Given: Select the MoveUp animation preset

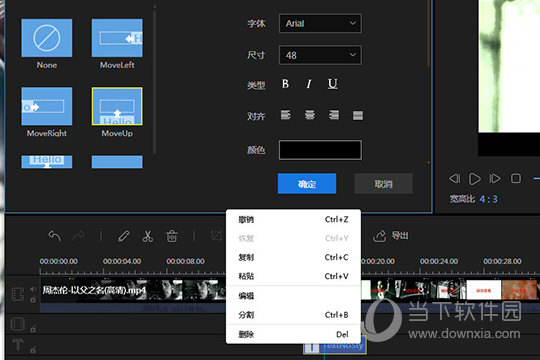Looking at the screenshot, I should [x=117, y=106].
